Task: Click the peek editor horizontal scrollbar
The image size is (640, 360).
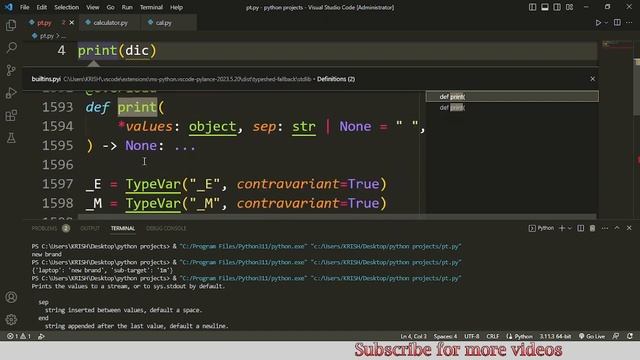Action: 337,216
